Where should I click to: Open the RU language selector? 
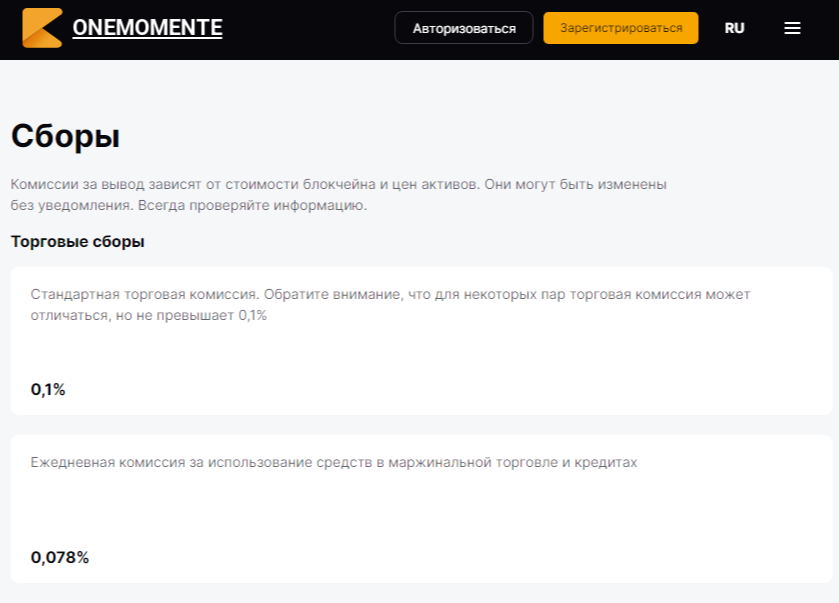tap(734, 28)
